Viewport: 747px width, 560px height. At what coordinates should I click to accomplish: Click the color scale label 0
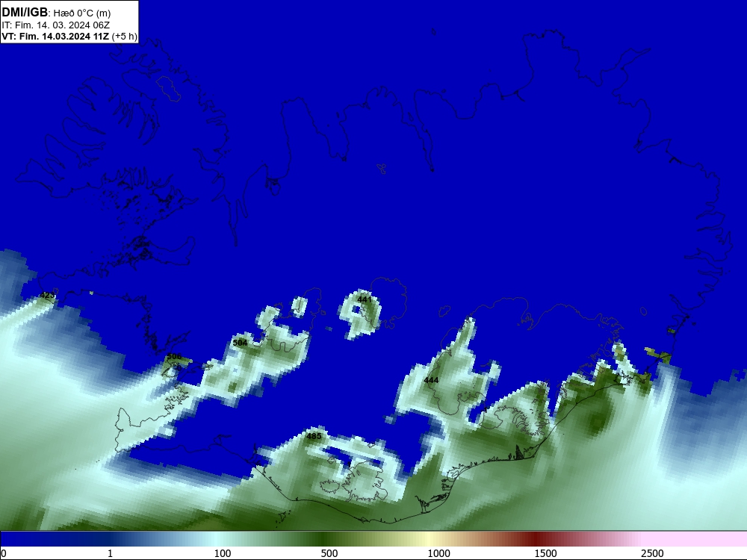[4, 553]
